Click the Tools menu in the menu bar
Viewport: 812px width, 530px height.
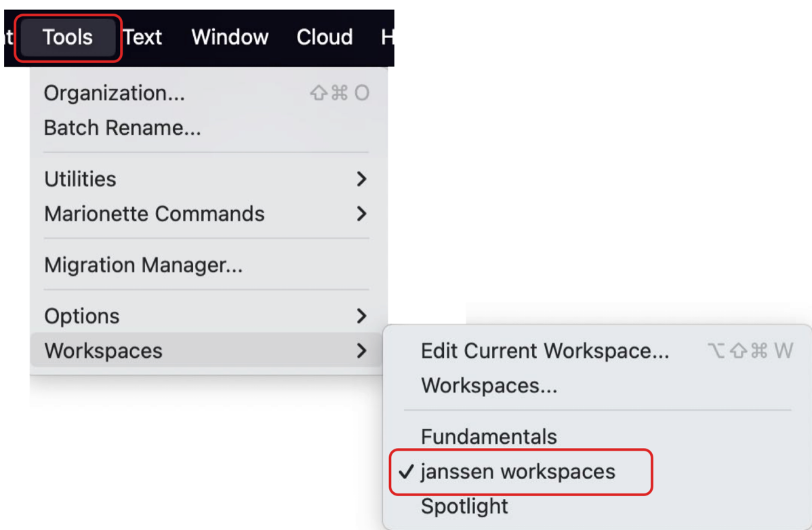pyautogui.click(x=68, y=37)
